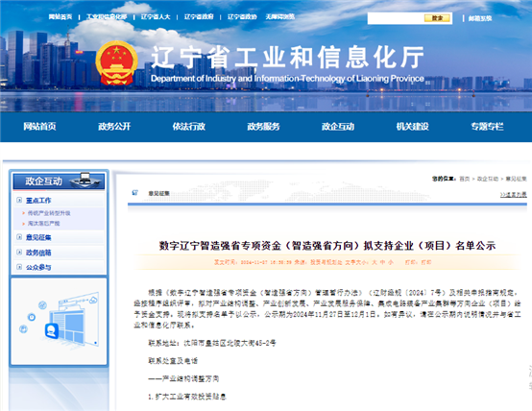This screenshot has height=411, width=532.
Task: Click arrow icon beside 意见征集 in sidebar
Action: pos(19,237)
